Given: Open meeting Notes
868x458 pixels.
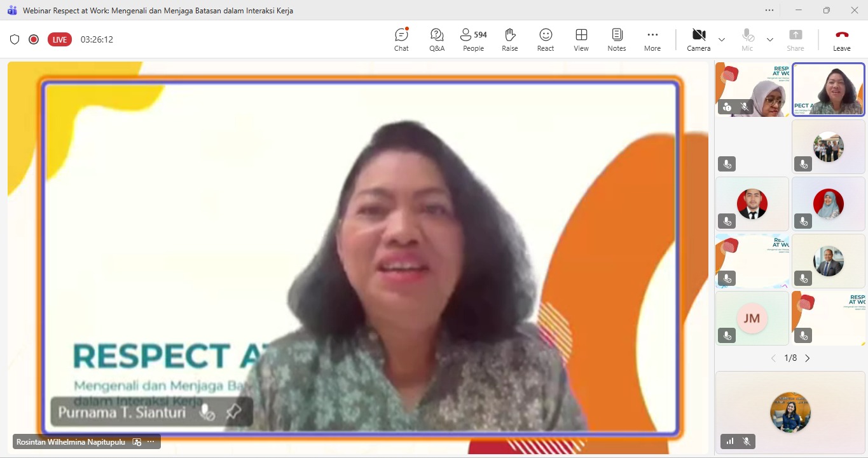Looking at the screenshot, I should tap(616, 39).
